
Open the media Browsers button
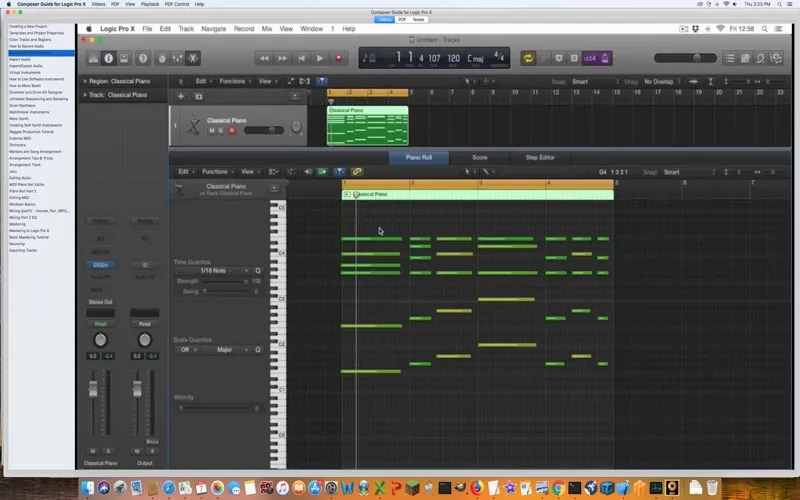[x=776, y=58]
